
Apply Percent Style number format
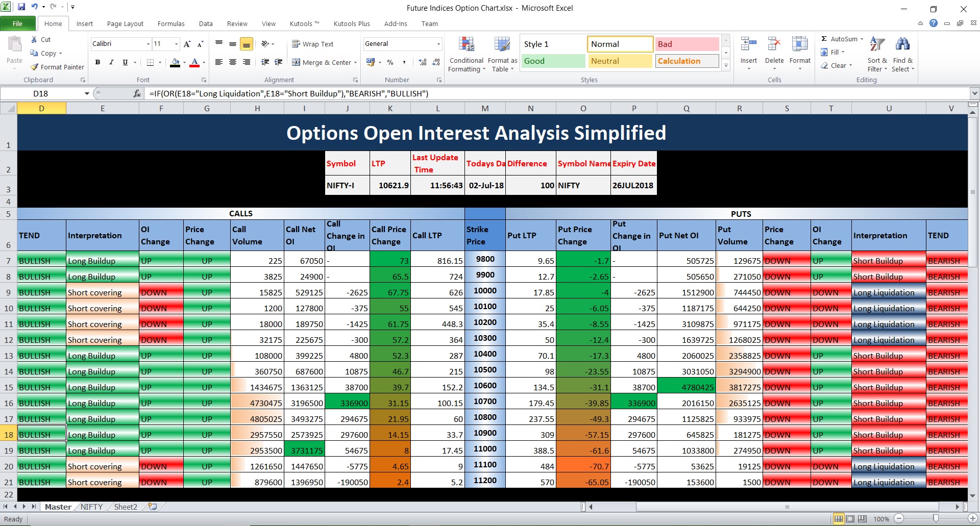click(x=390, y=62)
